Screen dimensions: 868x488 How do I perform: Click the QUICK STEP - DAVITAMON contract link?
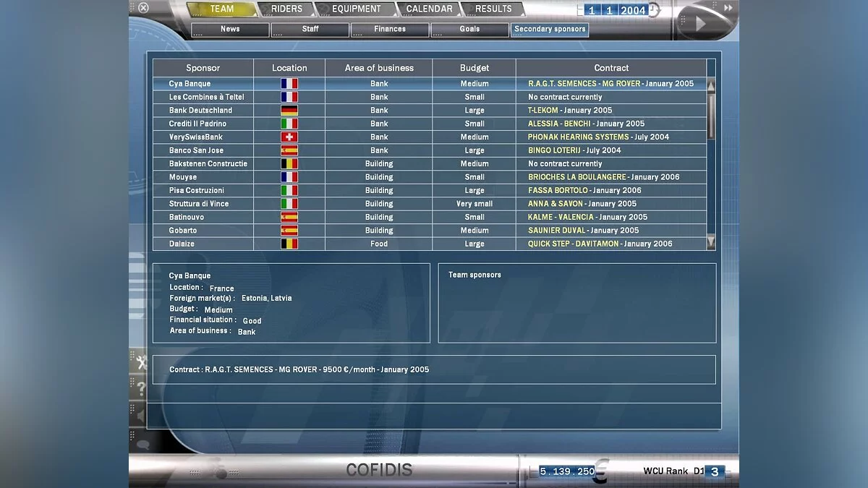pos(574,244)
